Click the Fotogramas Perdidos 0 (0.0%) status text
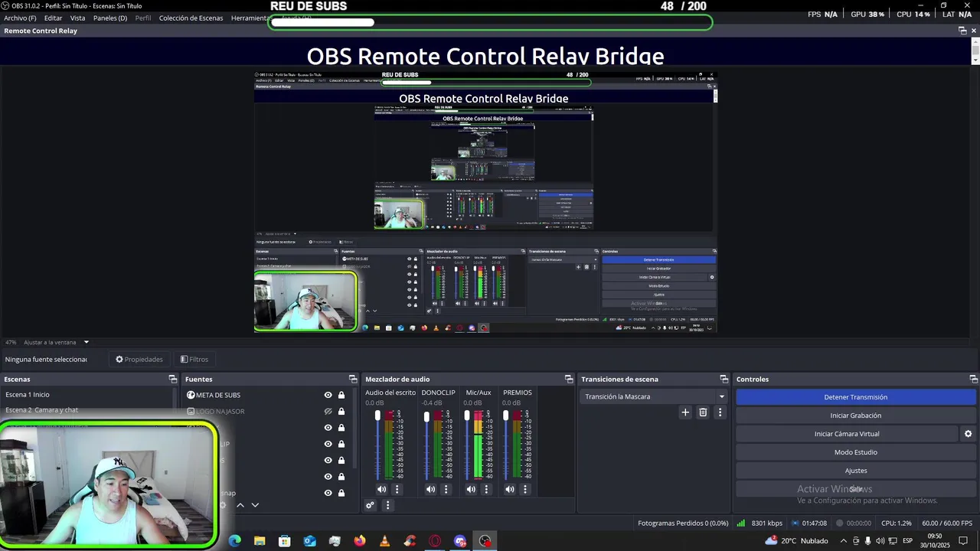 [x=683, y=523]
